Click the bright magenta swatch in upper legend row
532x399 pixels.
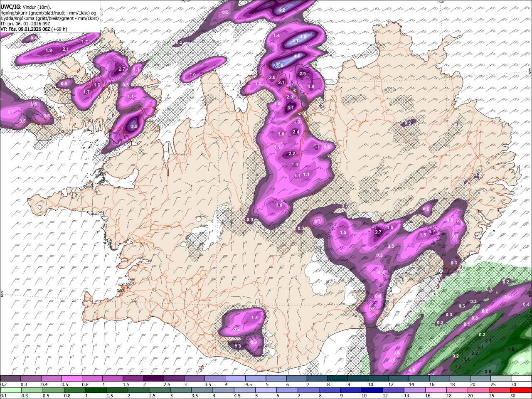pos(71,378)
